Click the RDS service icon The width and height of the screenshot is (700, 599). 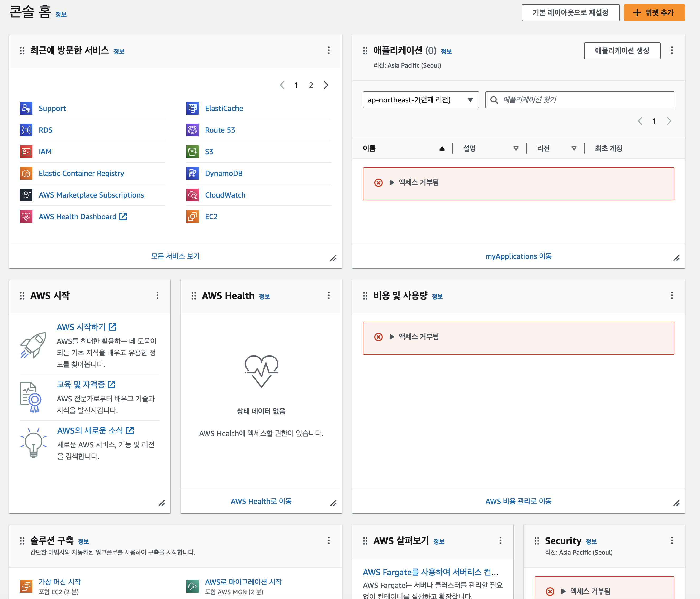pyautogui.click(x=26, y=130)
